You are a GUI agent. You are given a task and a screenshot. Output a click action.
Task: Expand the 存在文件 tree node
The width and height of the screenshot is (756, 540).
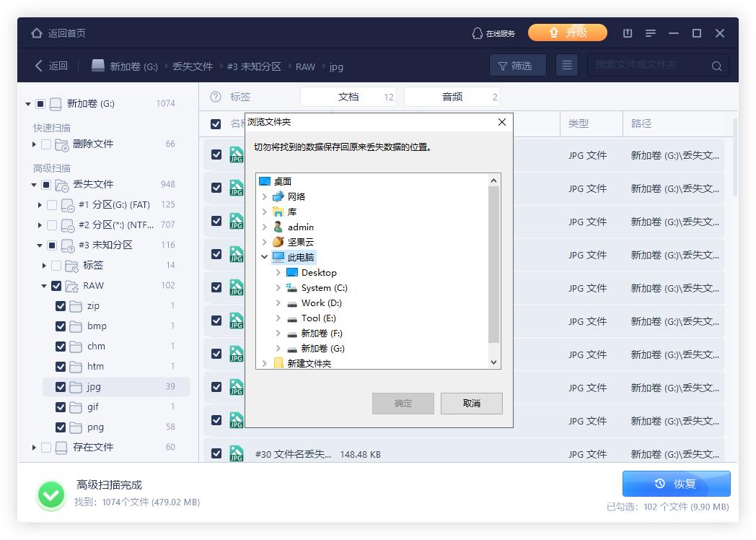click(x=33, y=447)
